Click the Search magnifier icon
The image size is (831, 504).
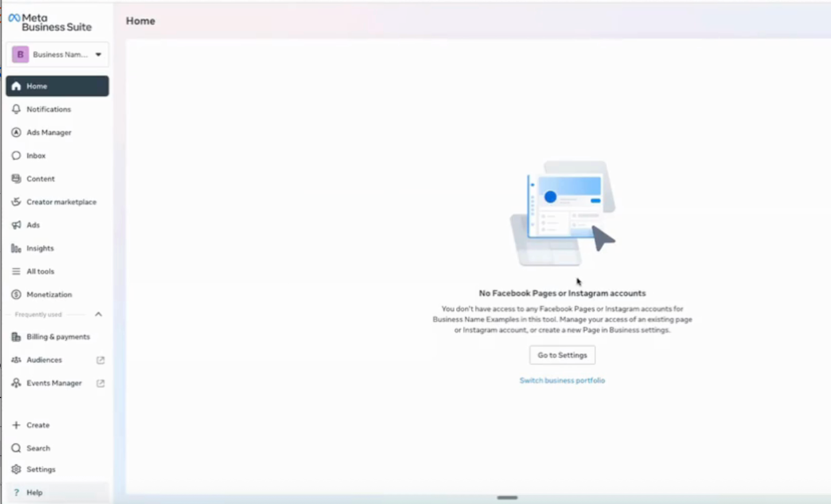coord(16,448)
